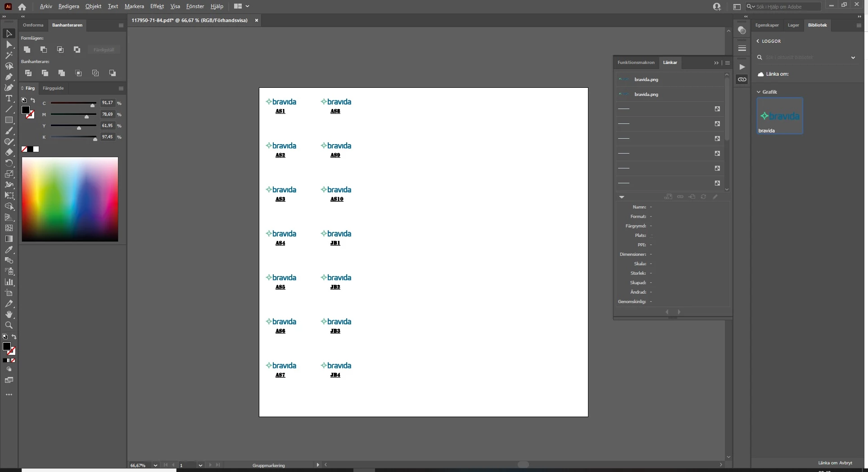Close the 117950-71-84.pdf document tab
868x472 pixels.
point(257,20)
